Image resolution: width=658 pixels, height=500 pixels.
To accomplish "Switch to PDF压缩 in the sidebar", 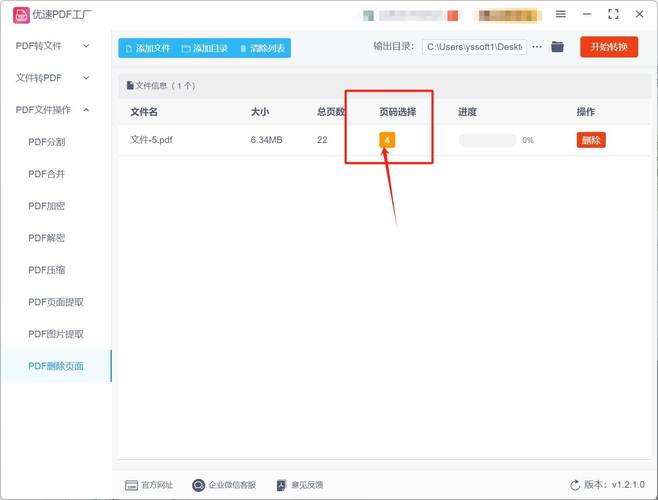I will coord(47,270).
